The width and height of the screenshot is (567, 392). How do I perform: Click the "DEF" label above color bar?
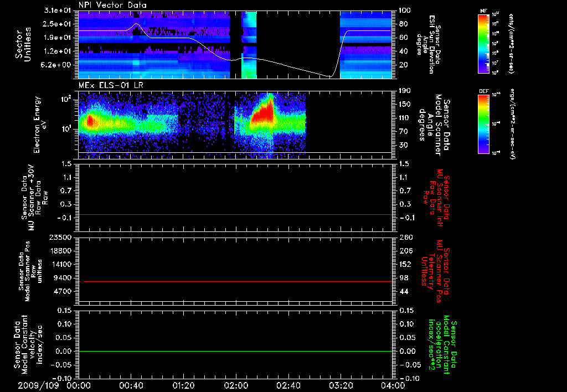click(x=483, y=91)
